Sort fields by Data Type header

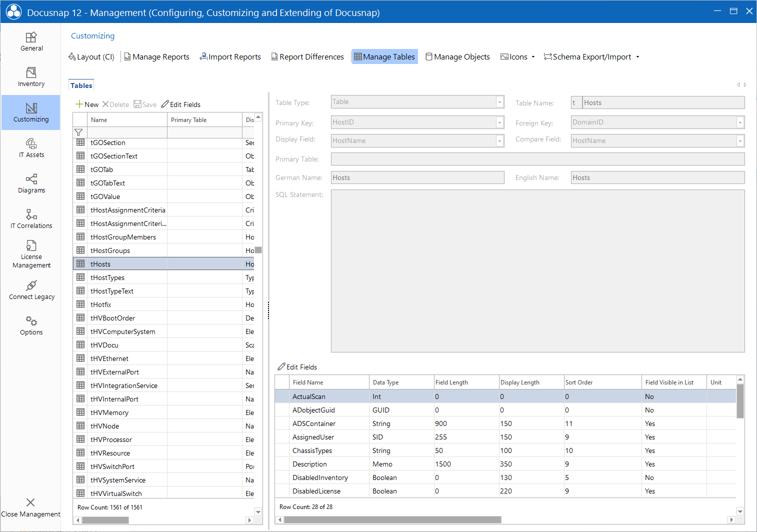[401, 382]
